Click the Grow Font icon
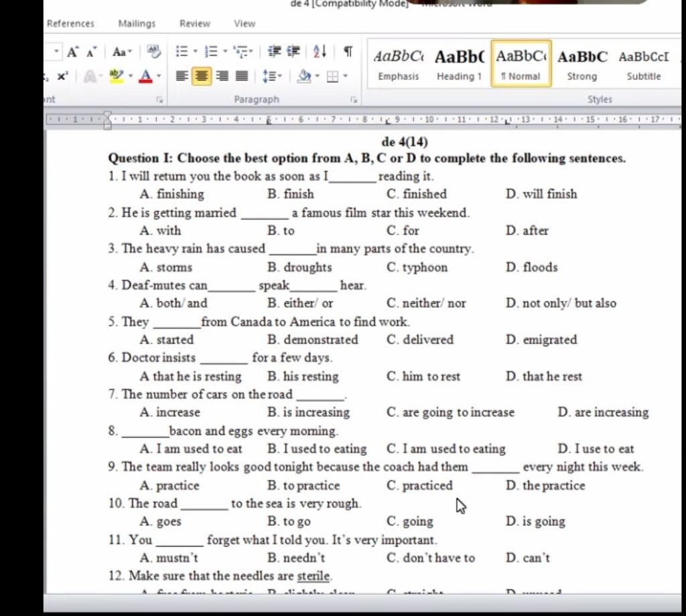Viewport: 686px width, 616px height. (72, 52)
